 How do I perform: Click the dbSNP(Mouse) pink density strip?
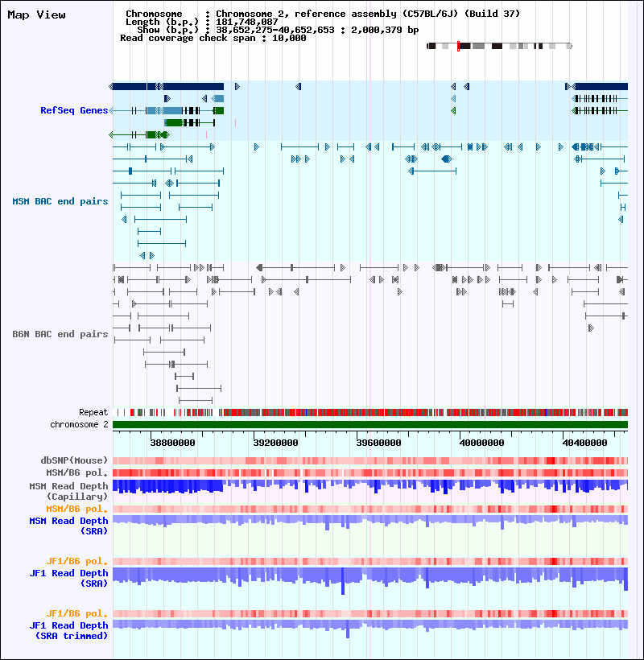[370, 460]
